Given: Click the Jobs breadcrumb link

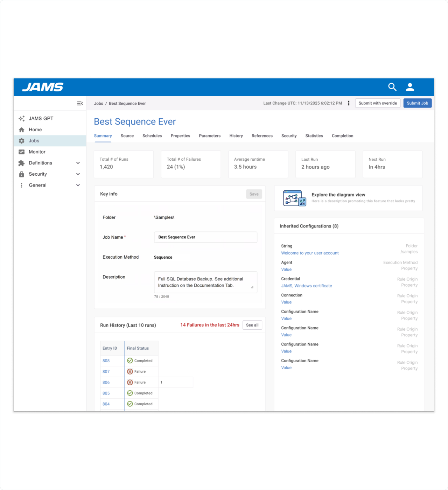Looking at the screenshot, I should tap(98, 104).
